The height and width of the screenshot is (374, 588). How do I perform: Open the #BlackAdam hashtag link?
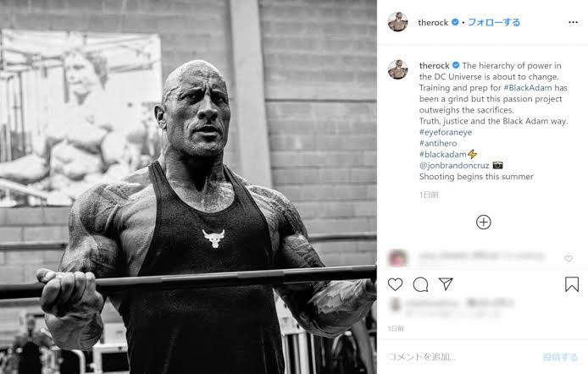[528, 88]
